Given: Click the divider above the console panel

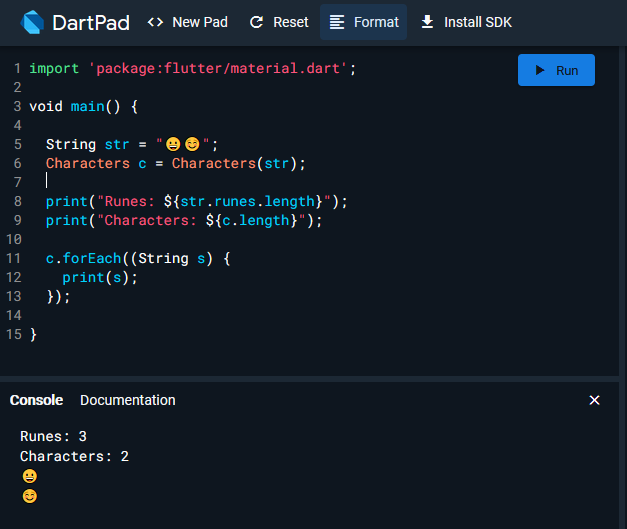Looking at the screenshot, I should click(x=313, y=377).
